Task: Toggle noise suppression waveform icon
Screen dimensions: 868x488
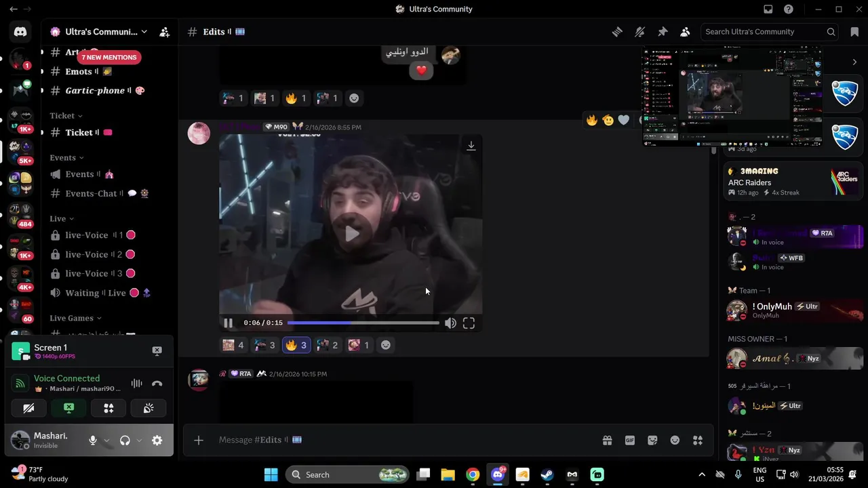Action: click(136, 384)
